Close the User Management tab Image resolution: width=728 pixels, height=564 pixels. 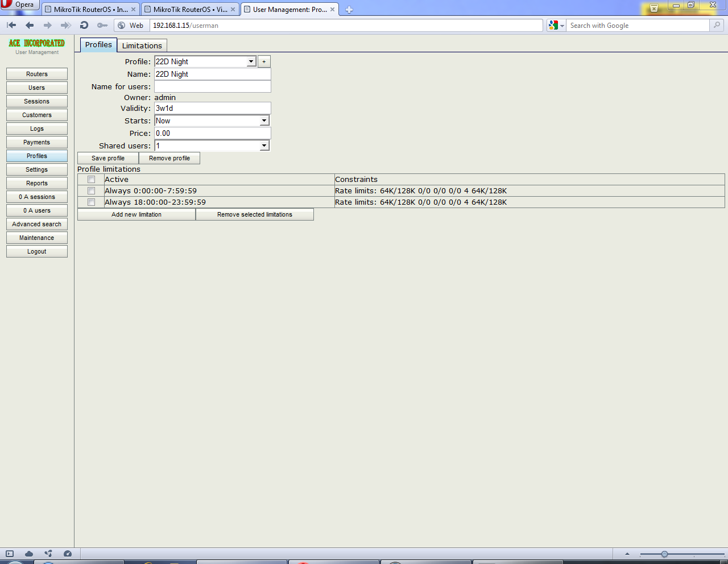pyautogui.click(x=333, y=10)
